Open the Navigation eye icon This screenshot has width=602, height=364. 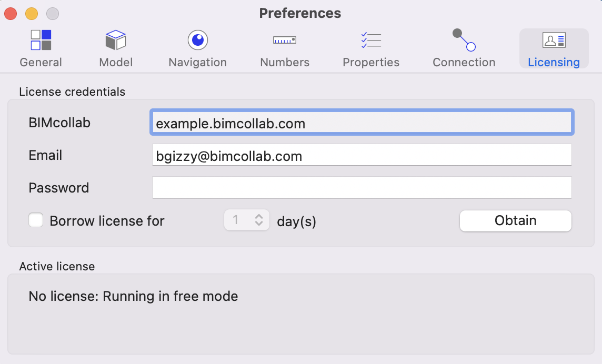tap(198, 40)
